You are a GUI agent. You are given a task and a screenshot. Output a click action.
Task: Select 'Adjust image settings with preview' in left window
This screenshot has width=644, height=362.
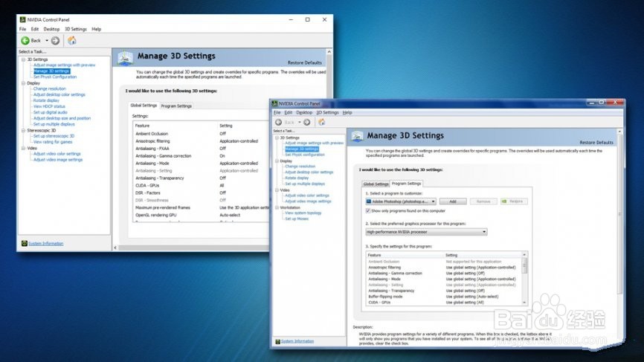point(64,65)
